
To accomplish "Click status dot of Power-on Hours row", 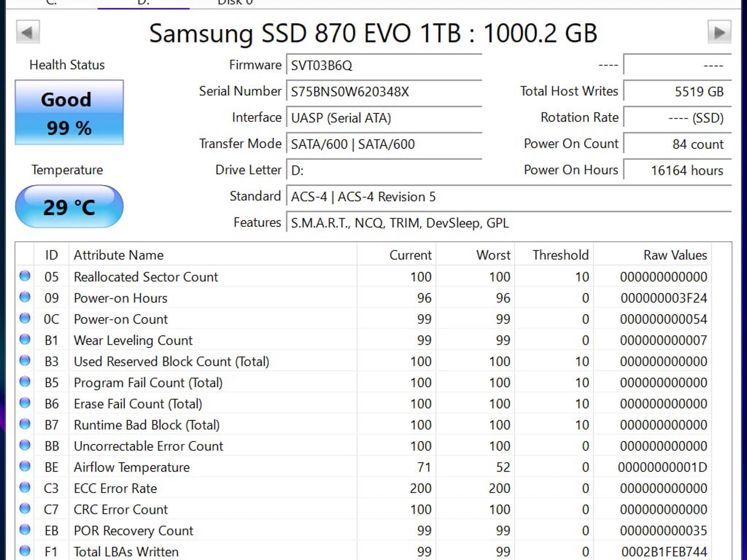I will click(25, 297).
